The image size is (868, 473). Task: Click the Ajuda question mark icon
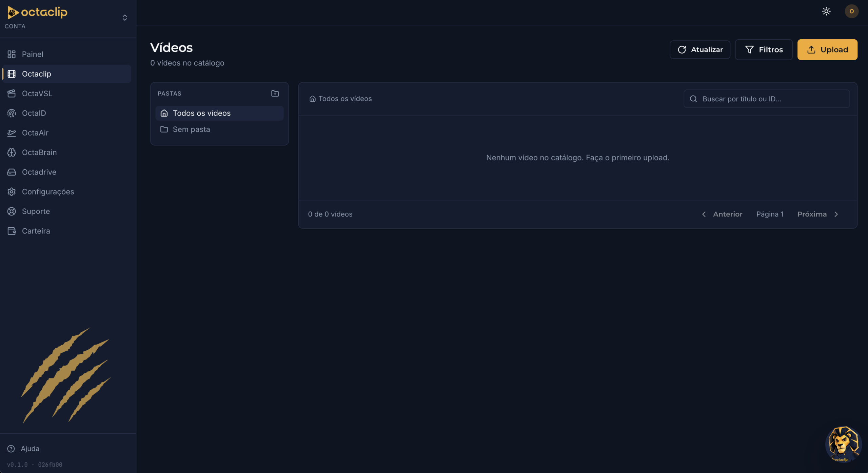[11, 449]
